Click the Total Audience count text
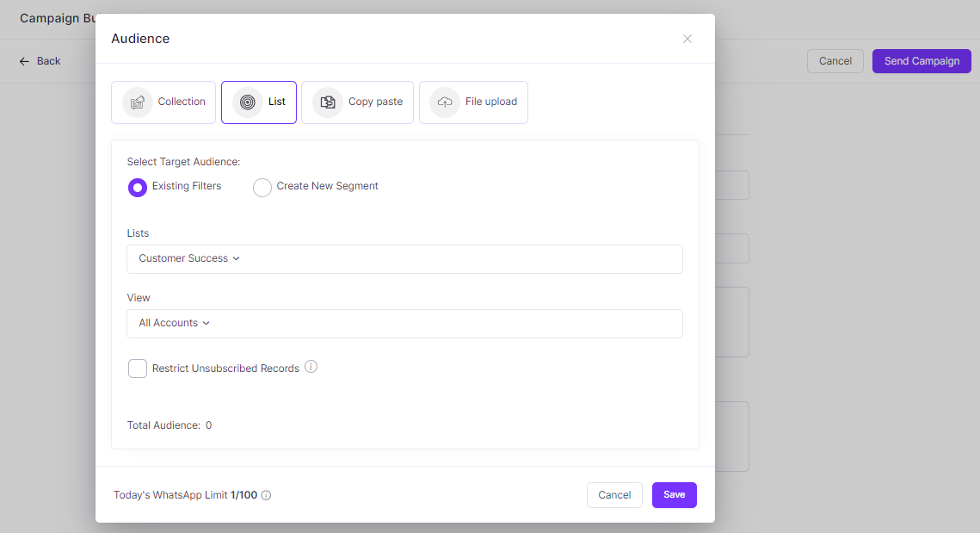980x533 pixels. (169, 425)
